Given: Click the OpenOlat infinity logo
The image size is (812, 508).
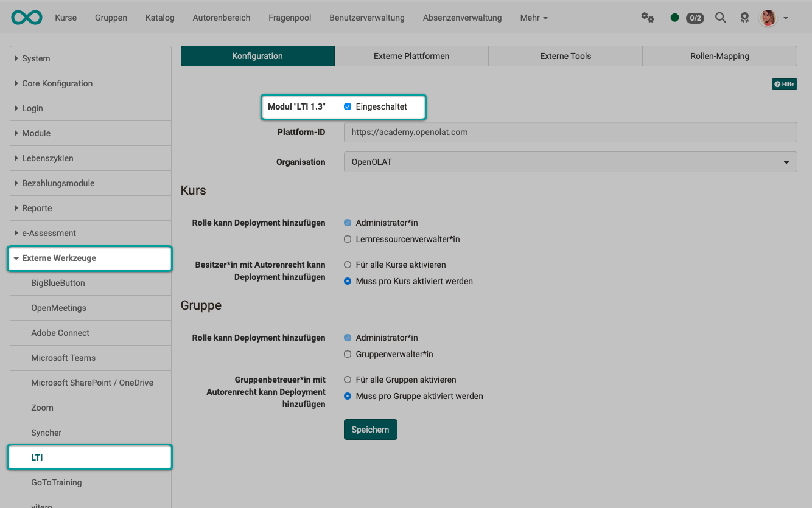Looking at the screenshot, I should [27, 18].
